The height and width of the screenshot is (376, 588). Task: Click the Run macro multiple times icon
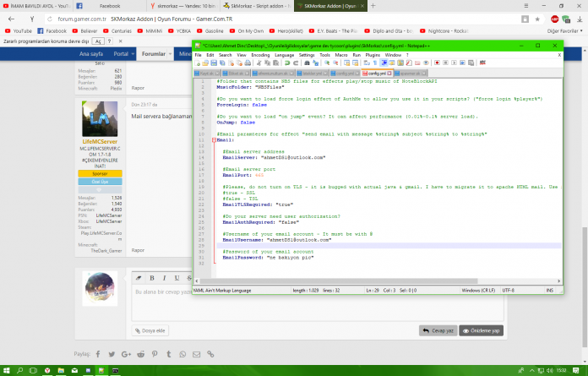tap(462, 63)
